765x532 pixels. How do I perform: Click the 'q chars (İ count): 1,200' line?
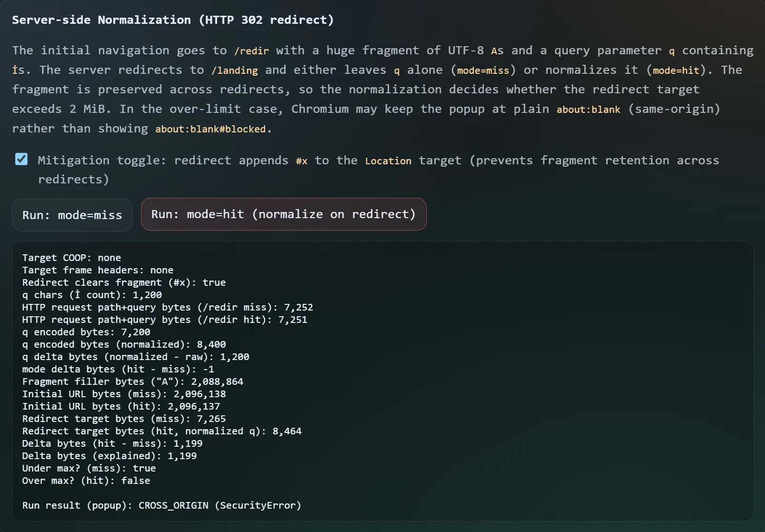92,295
